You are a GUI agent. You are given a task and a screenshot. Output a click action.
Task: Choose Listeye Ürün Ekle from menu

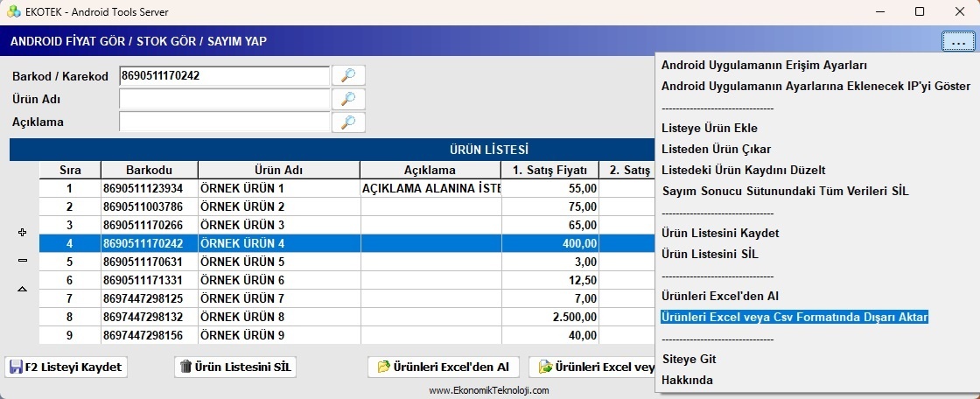tap(709, 128)
